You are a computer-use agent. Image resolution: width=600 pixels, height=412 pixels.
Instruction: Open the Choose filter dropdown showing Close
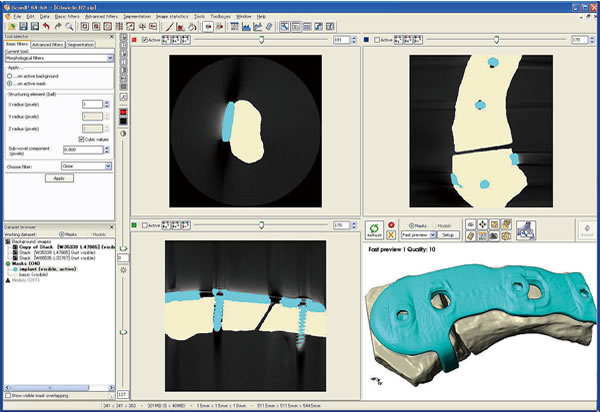pyautogui.click(x=86, y=166)
